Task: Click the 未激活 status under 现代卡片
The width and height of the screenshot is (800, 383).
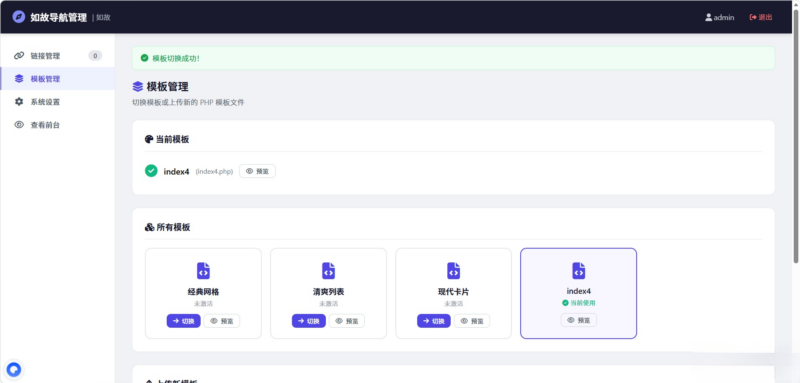Action: [454, 303]
